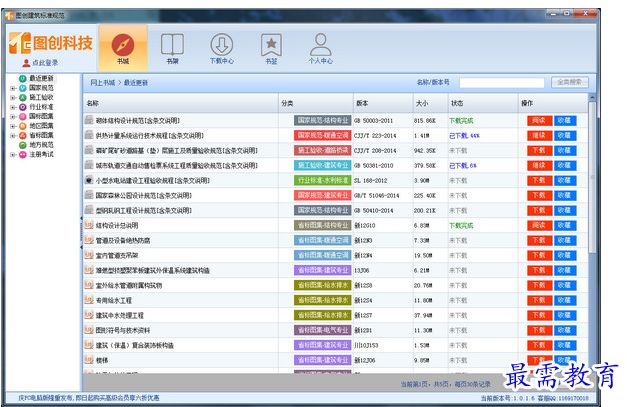627x407 pixels.
Task: Click the 网上书城 breadcrumb link
Action: (102, 83)
